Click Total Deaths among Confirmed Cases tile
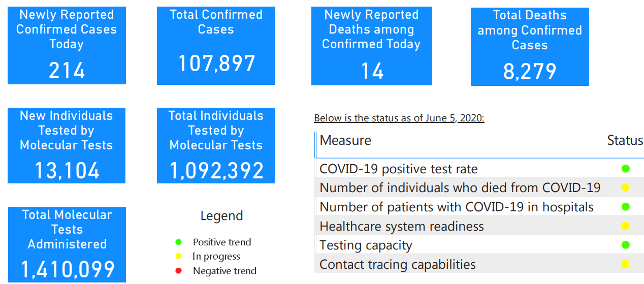This screenshot has width=644, height=284. coord(530,46)
